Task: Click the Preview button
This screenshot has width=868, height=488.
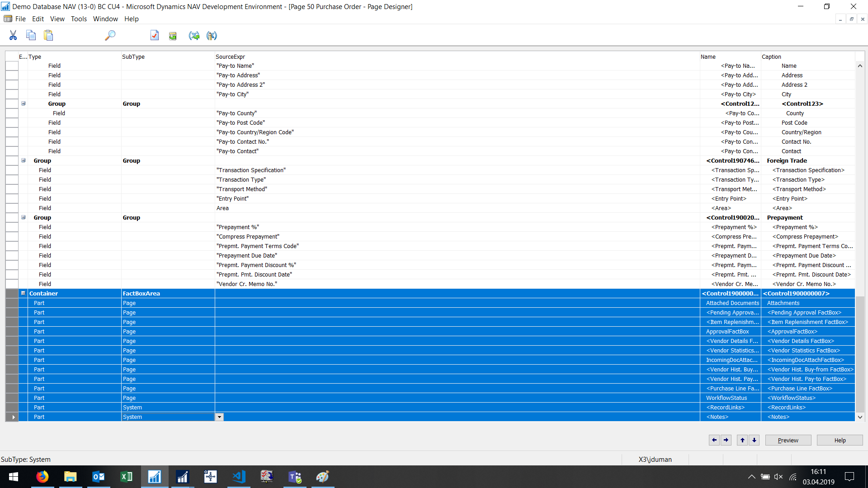Action: (x=788, y=440)
